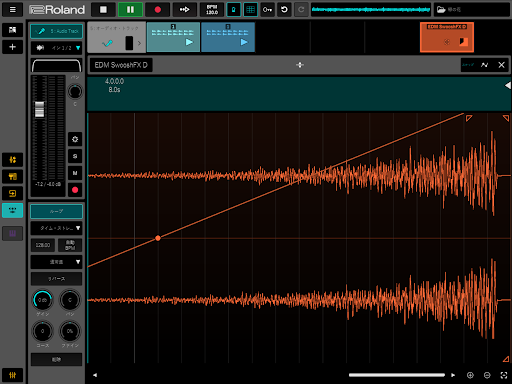Open the time-stretch mode dropdown
512x384 pixels.
[x=57, y=228]
